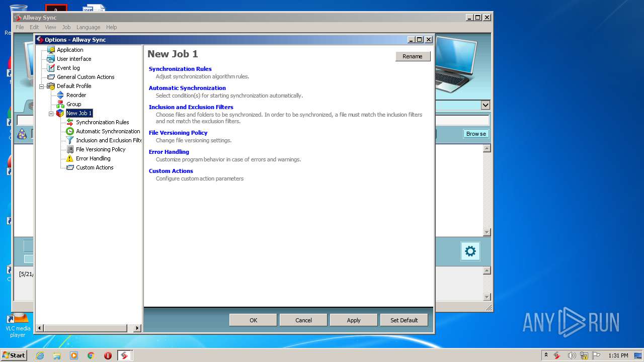Open the View menu
The height and width of the screenshot is (362, 644).
coord(50,27)
